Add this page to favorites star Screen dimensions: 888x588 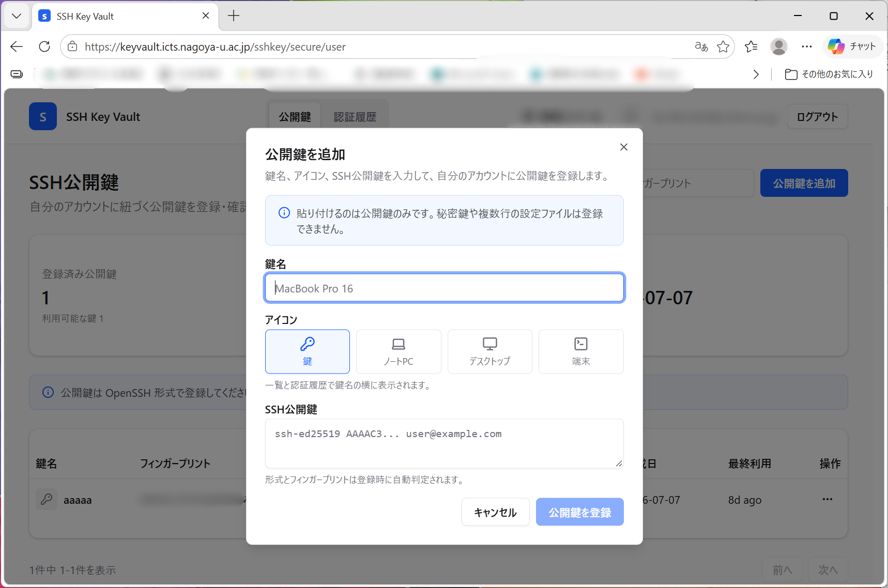coord(723,47)
